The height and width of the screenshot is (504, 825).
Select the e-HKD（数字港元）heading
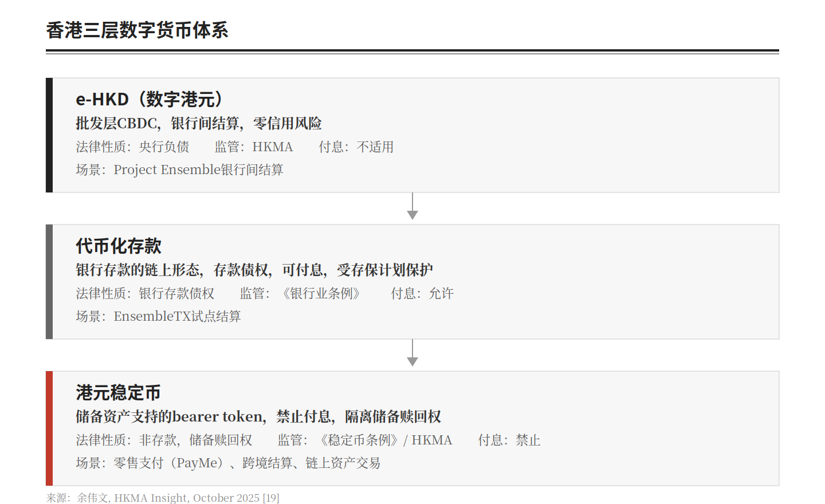(x=150, y=99)
